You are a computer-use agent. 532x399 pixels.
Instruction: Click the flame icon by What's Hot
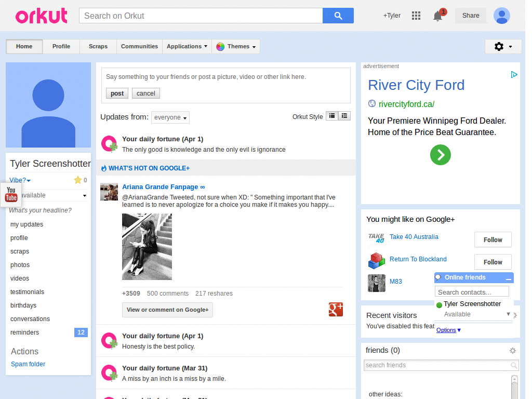[x=104, y=168]
